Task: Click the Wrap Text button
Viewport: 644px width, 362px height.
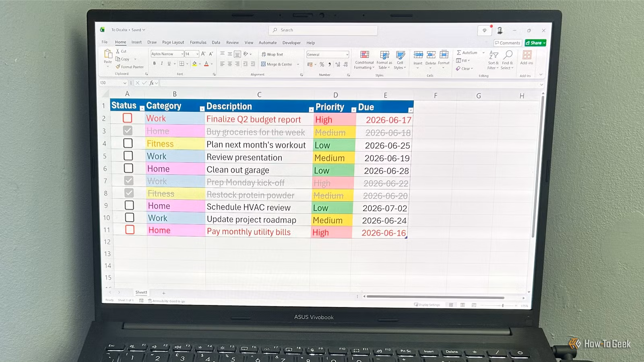Action: 272,54
